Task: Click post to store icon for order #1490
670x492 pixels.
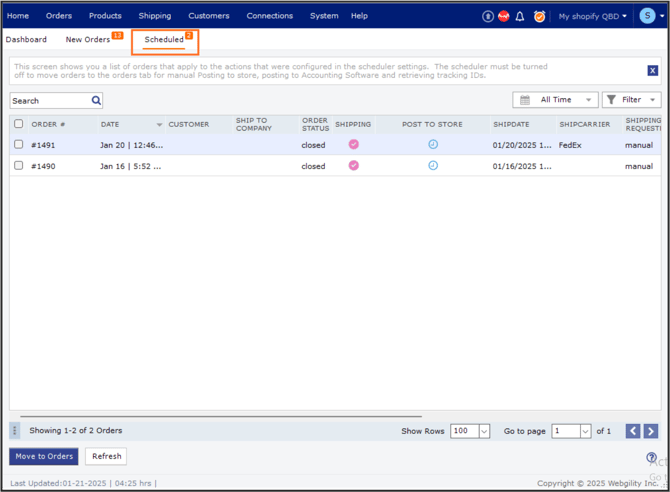Action: (433, 166)
